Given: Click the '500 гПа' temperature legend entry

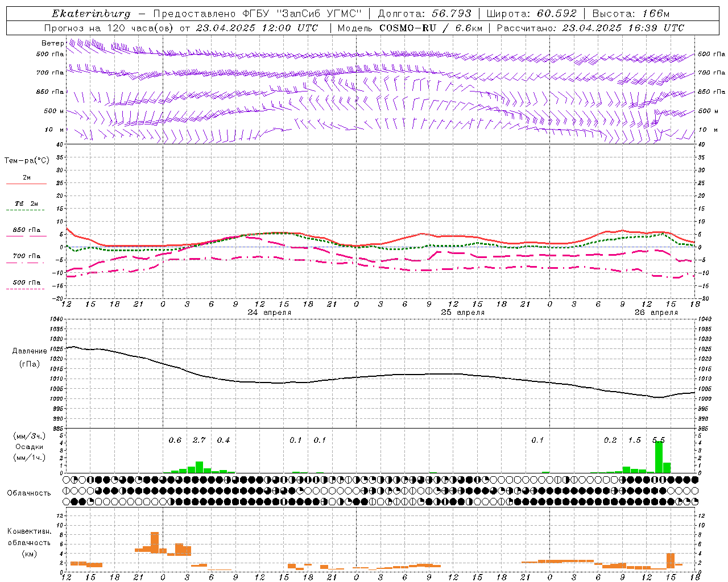Looking at the screenshot, I should [27, 282].
